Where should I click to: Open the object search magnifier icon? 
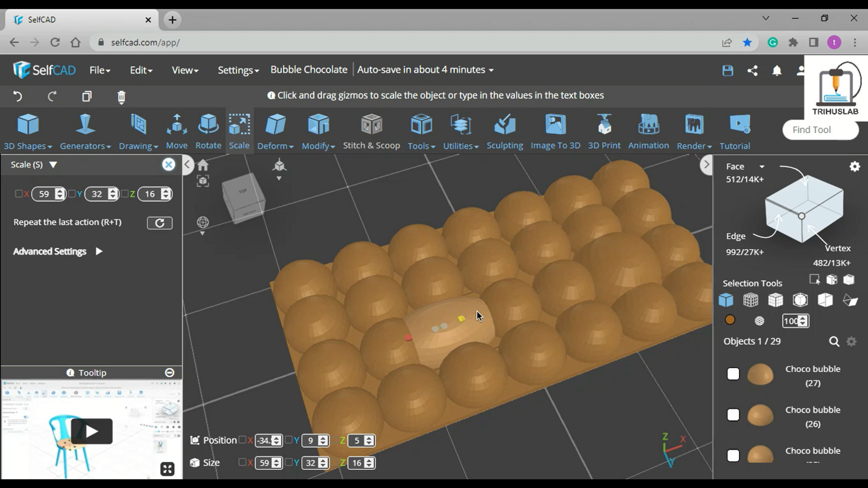[834, 341]
